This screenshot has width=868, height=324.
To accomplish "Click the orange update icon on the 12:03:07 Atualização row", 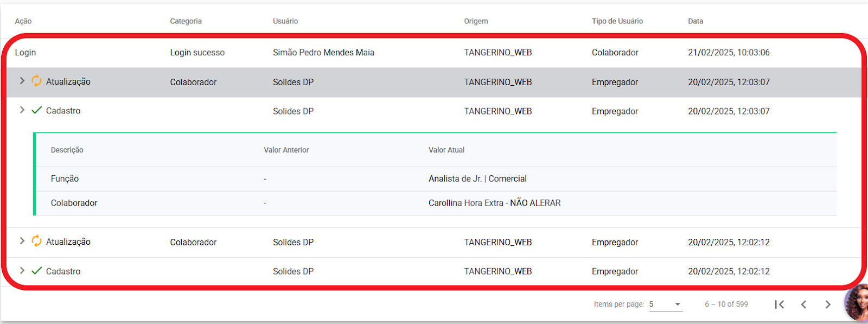I will pyautogui.click(x=36, y=81).
